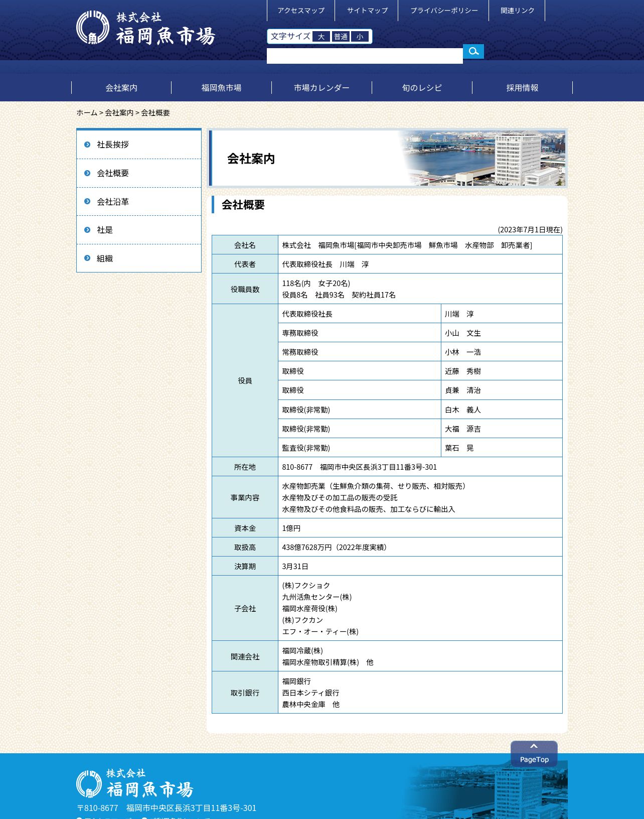Click bank entry 農林中央金庫 他

point(310,704)
